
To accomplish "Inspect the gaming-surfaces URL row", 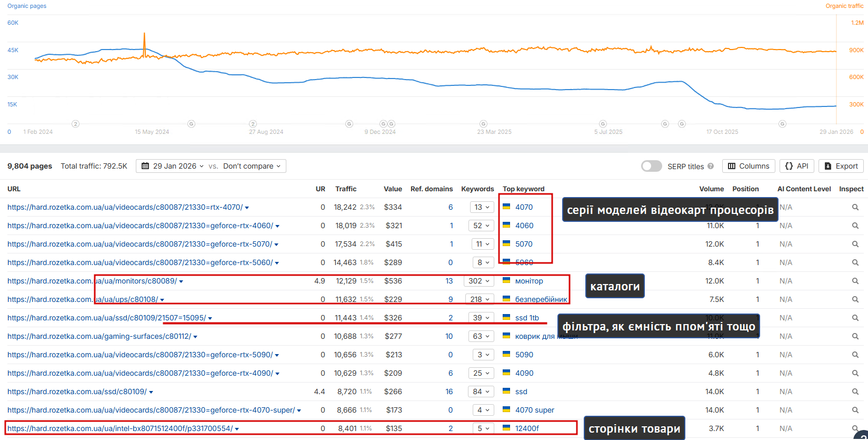I will (x=855, y=336).
